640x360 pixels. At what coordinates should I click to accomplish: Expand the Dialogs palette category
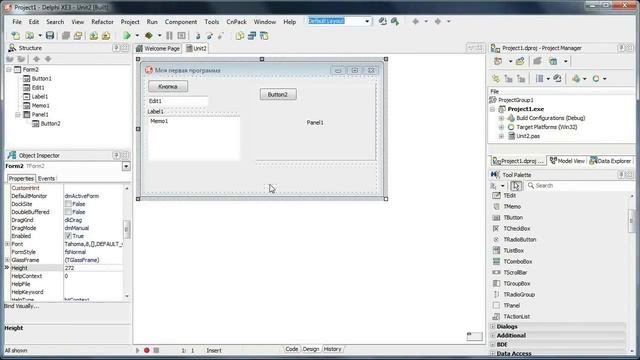coord(493,327)
